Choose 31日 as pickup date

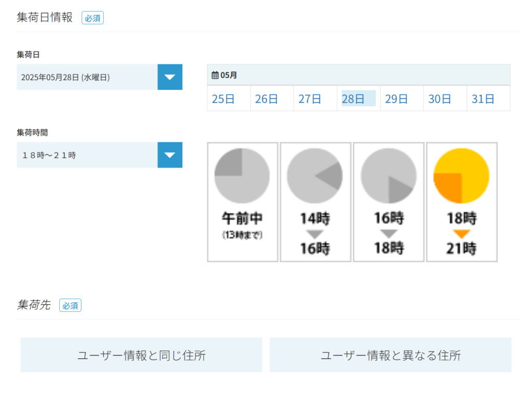(483, 99)
